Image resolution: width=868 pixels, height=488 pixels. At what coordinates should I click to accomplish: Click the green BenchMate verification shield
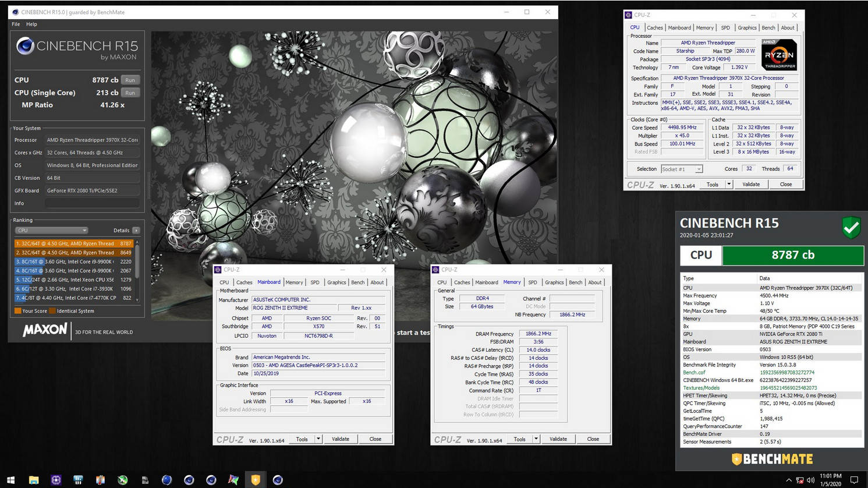point(851,227)
